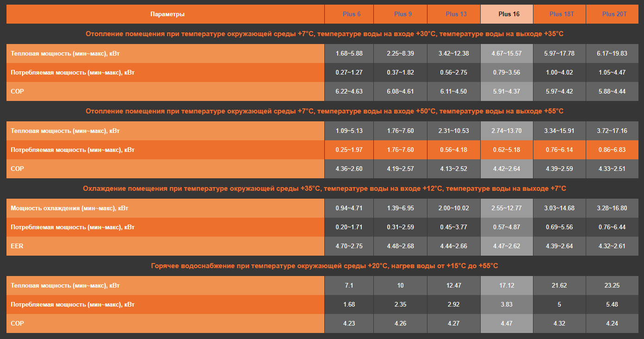Click the highlighted Plus 16 tab

click(508, 14)
